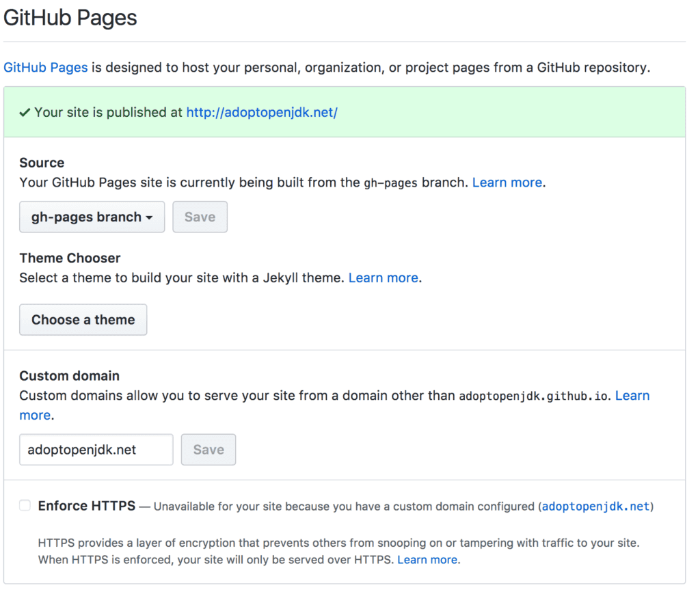Viewport: 700px width, 594px height.
Task: Open Learn more link about HTTPS
Action: tap(427, 560)
